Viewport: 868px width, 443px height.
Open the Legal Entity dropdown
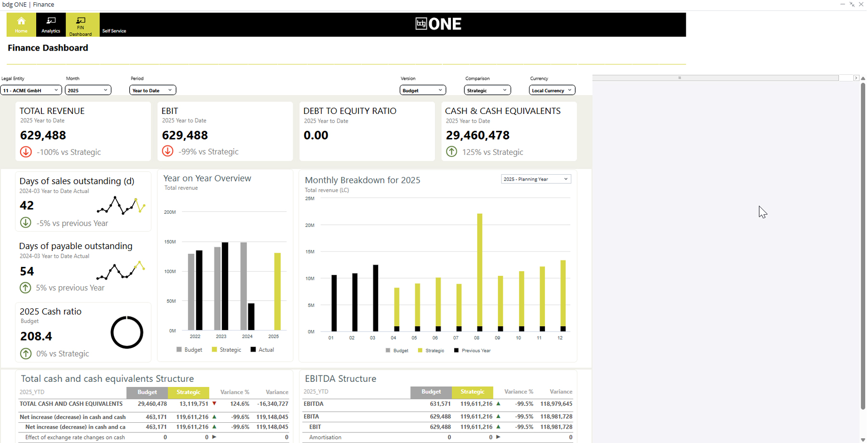click(x=31, y=90)
